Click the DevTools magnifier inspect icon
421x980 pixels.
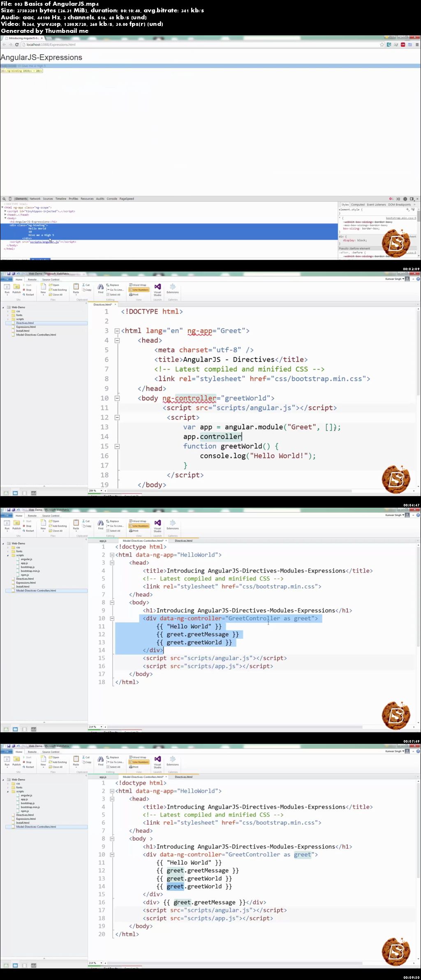(4, 199)
